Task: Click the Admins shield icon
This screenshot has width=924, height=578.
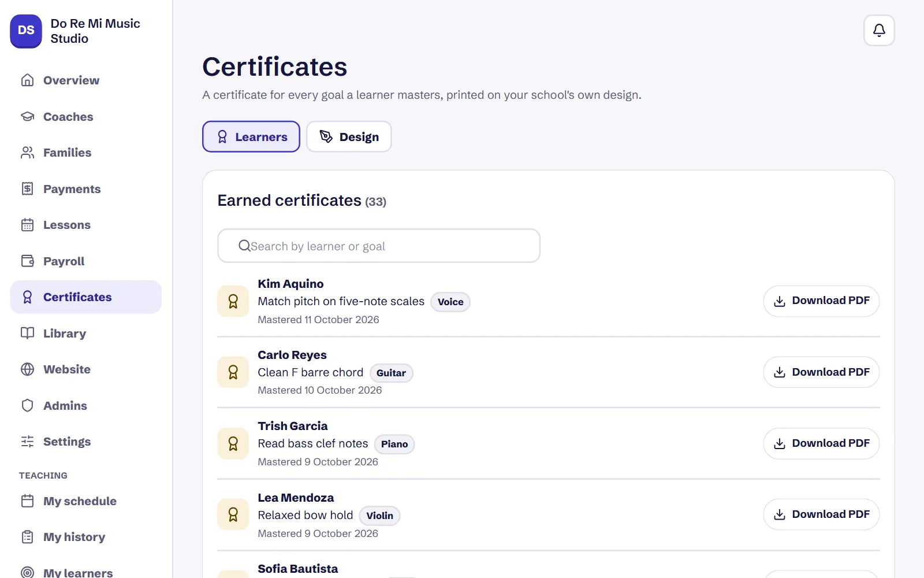Action: 27,406
